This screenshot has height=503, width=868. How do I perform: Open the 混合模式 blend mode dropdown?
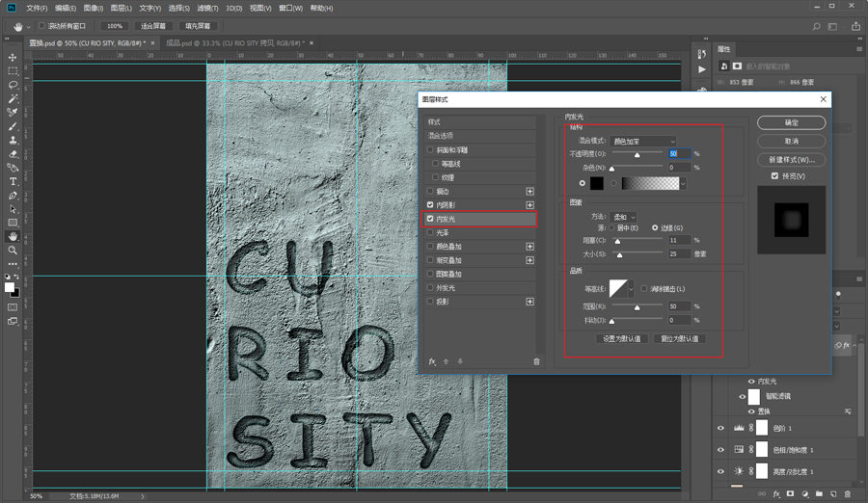(x=643, y=142)
